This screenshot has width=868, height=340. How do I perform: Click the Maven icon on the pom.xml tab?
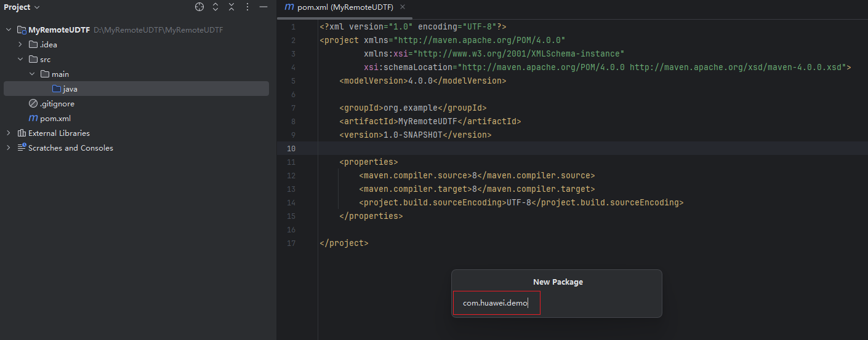(x=289, y=7)
